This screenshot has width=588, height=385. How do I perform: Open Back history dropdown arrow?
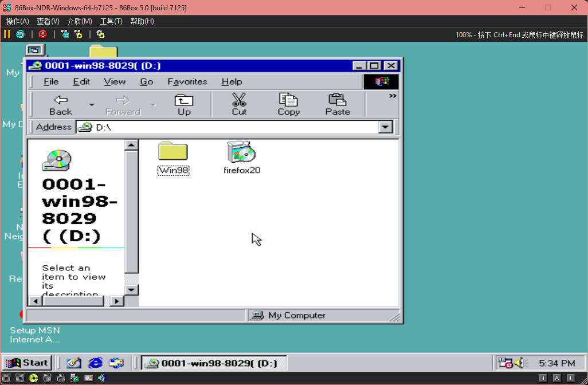pyautogui.click(x=92, y=105)
